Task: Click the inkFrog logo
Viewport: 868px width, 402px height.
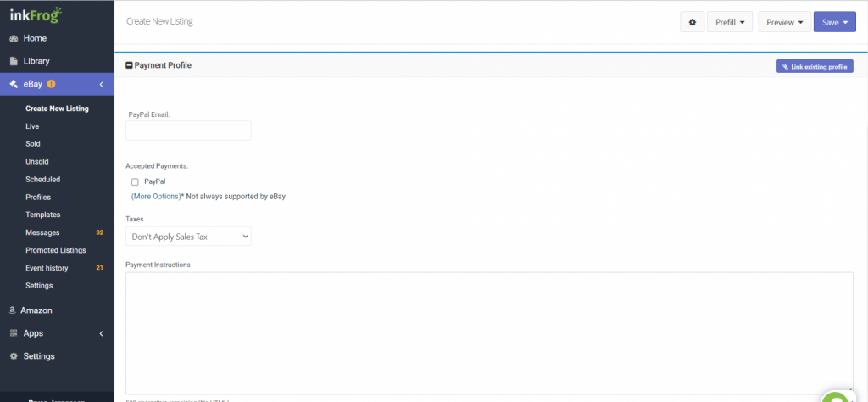Action: (36, 15)
